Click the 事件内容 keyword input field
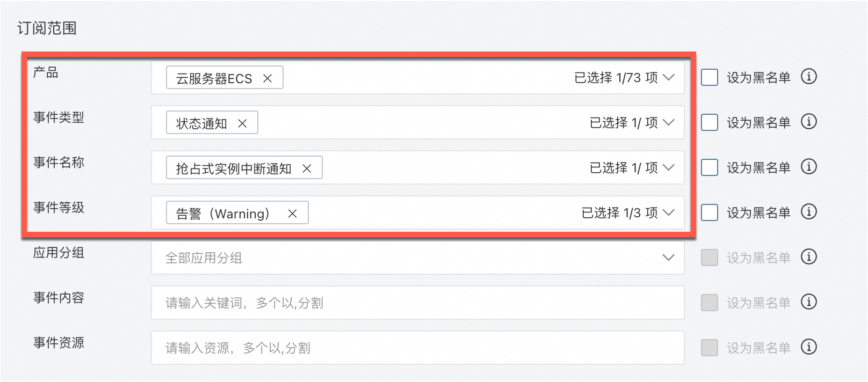 point(417,303)
